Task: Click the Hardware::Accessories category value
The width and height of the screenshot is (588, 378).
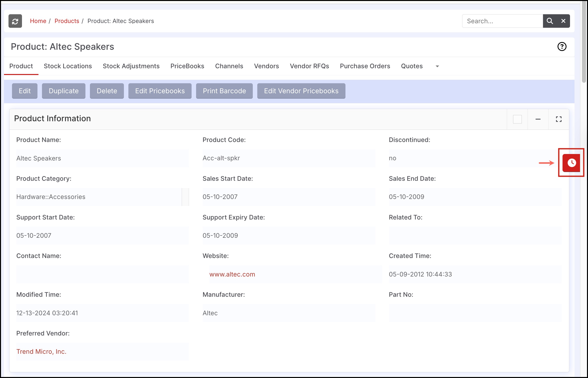Action: pyautogui.click(x=51, y=197)
